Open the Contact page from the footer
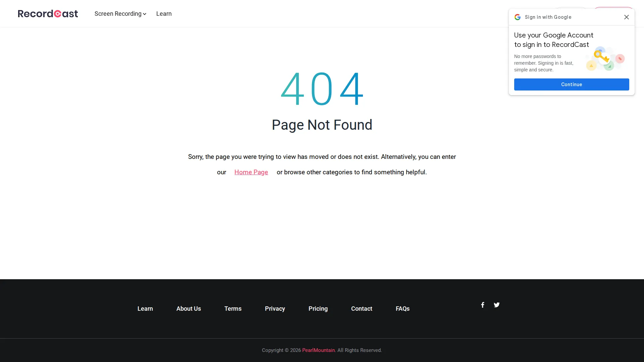Screen dimensions: 644x362 [361, 308]
